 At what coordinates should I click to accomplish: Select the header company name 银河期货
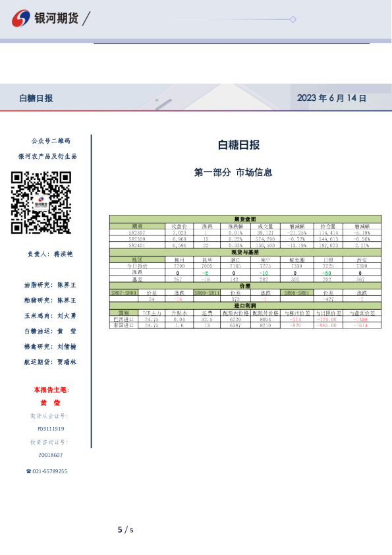56,18
